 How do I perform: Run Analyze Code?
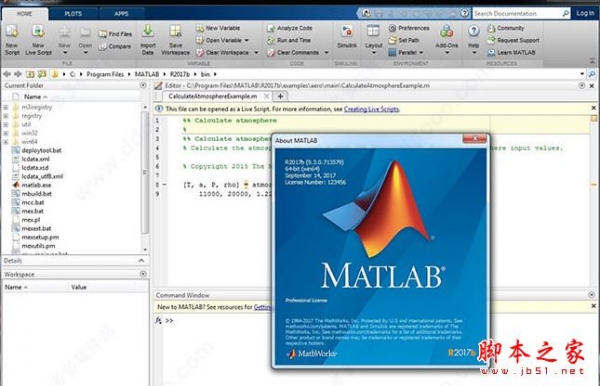[x=290, y=28]
